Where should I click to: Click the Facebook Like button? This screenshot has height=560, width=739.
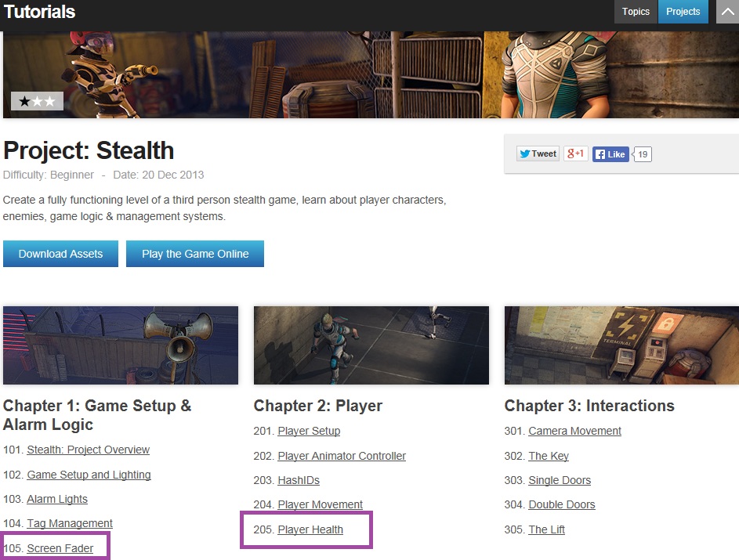(610, 154)
